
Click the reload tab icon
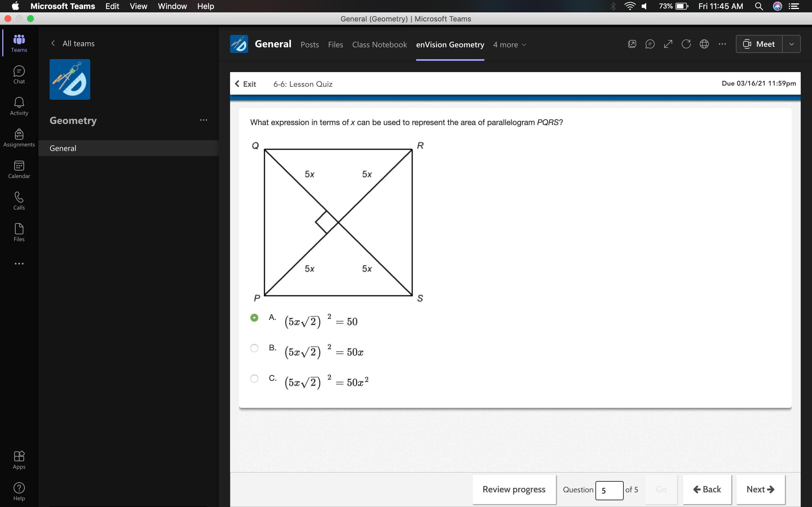tap(686, 44)
